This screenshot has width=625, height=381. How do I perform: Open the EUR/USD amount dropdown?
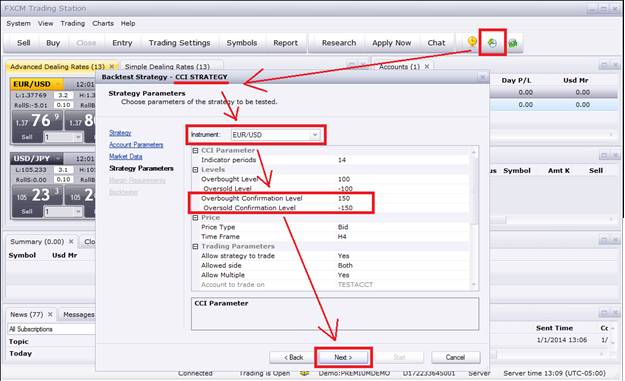point(78,137)
